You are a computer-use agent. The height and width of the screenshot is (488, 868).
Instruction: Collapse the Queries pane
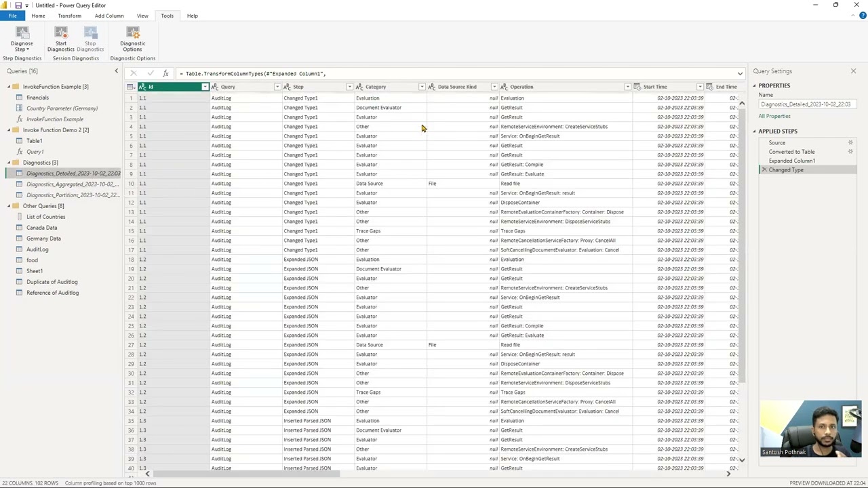point(116,71)
